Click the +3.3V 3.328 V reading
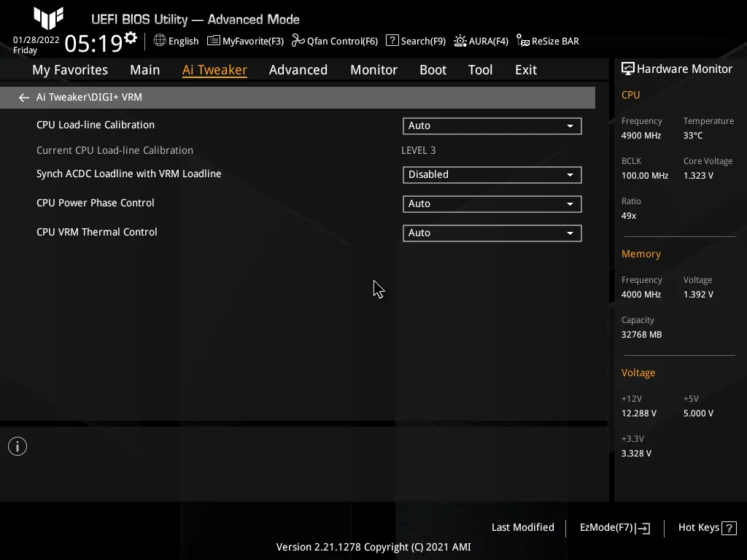Image resolution: width=747 pixels, height=560 pixels. pyautogui.click(x=636, y=454)
